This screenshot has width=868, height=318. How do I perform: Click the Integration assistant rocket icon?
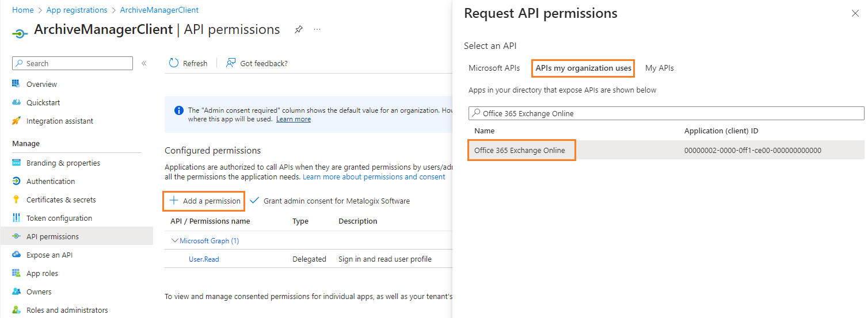[16, 121]
